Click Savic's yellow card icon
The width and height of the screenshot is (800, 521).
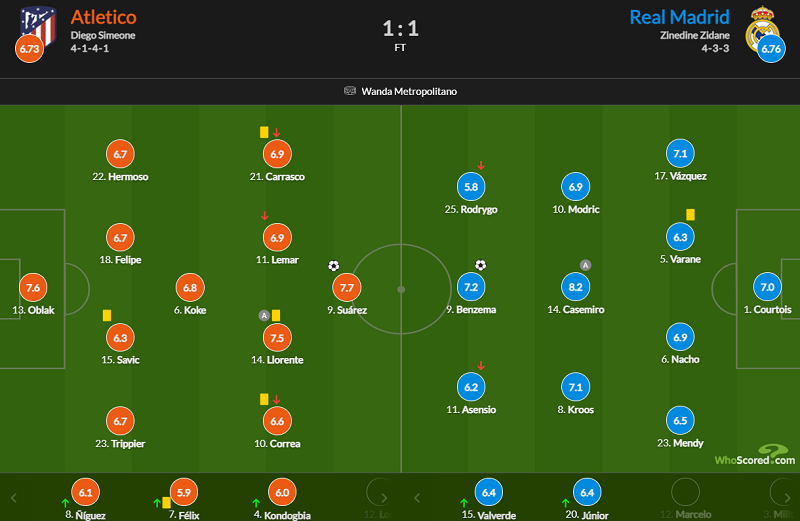107,315
